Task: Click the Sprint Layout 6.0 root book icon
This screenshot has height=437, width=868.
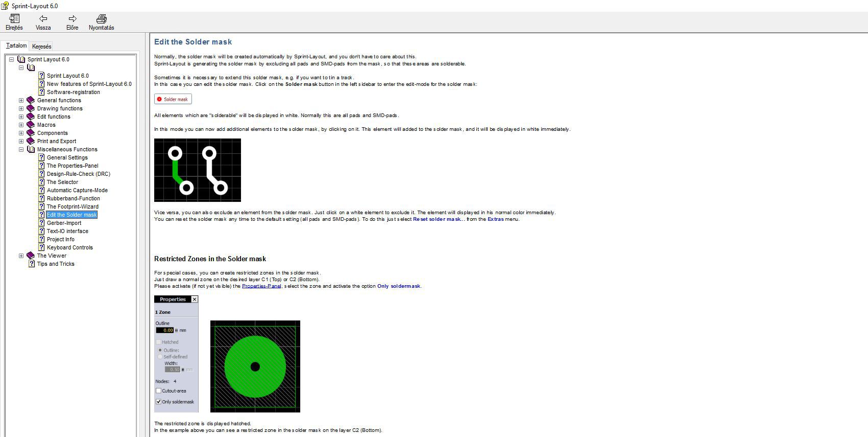Action: [21, 59]
